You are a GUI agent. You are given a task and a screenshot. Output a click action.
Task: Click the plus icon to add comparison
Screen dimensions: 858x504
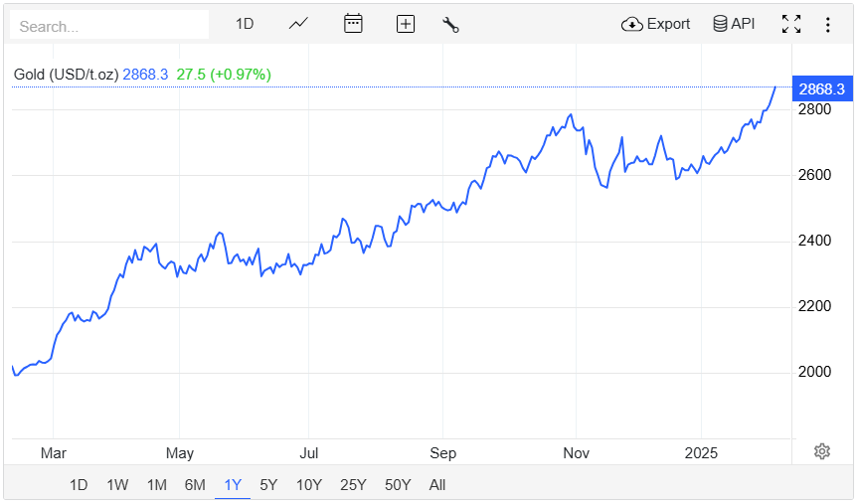(x=405, y=24)
